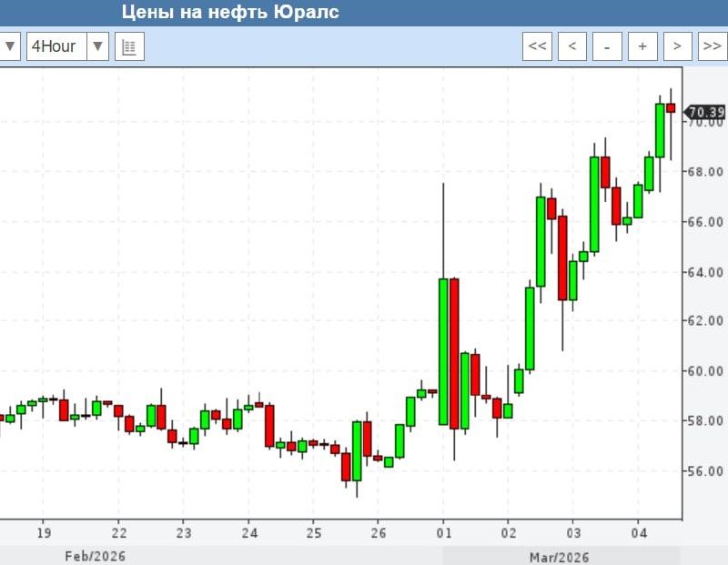Zoom out chart with minus button
The width and height of the screenshot is (728, 565).
(607, 46)
